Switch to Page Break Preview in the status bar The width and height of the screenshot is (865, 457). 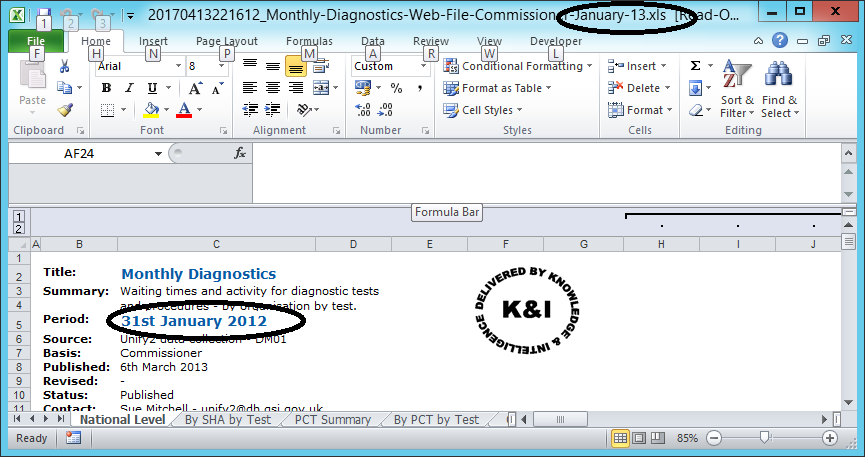[x=658, y=438]
